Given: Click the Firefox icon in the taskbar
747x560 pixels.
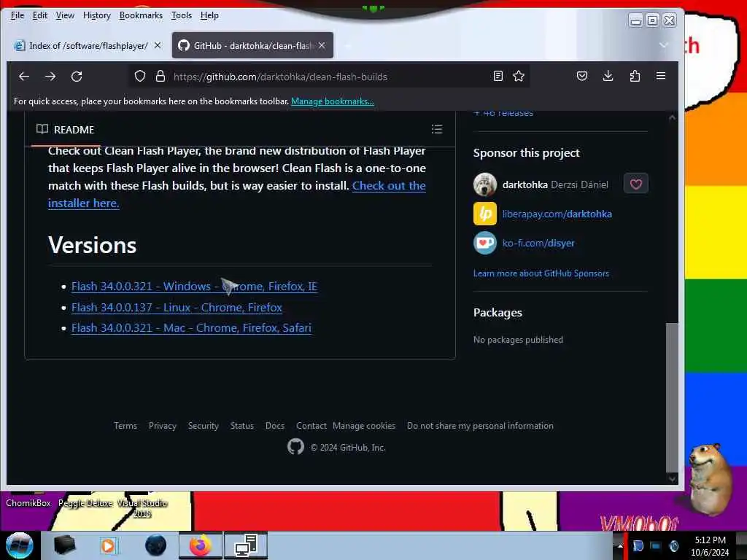Looking at the screenshot, I should 201,545.
